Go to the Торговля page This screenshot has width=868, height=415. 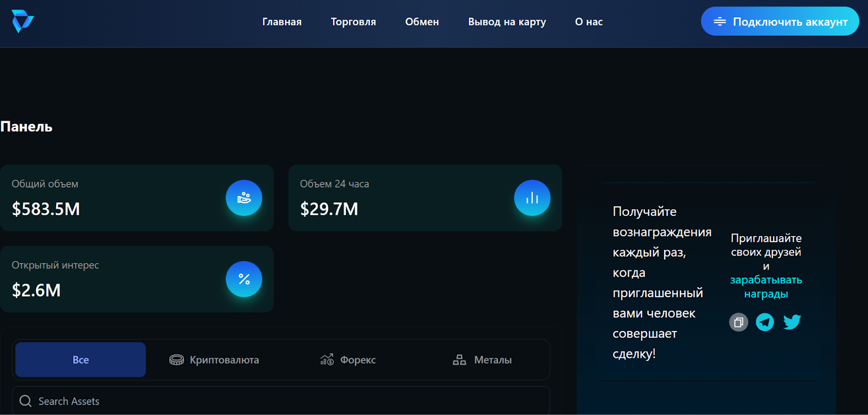pyautogui.click(x=353, y=22)
